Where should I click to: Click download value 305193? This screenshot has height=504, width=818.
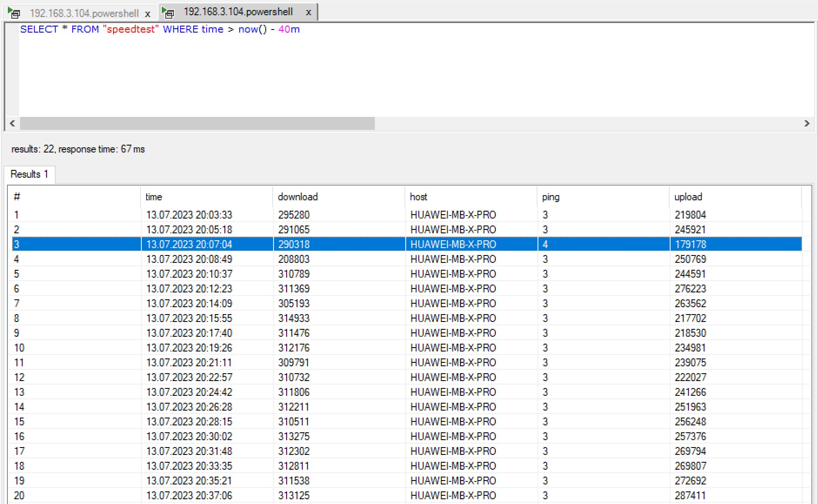pos(294,303)
